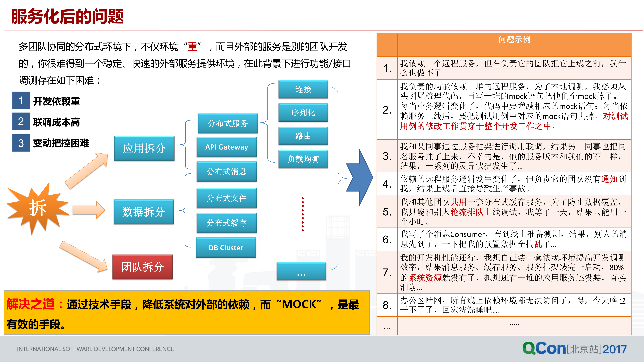Expand the 分布式消息 branch

coord(226,171)
